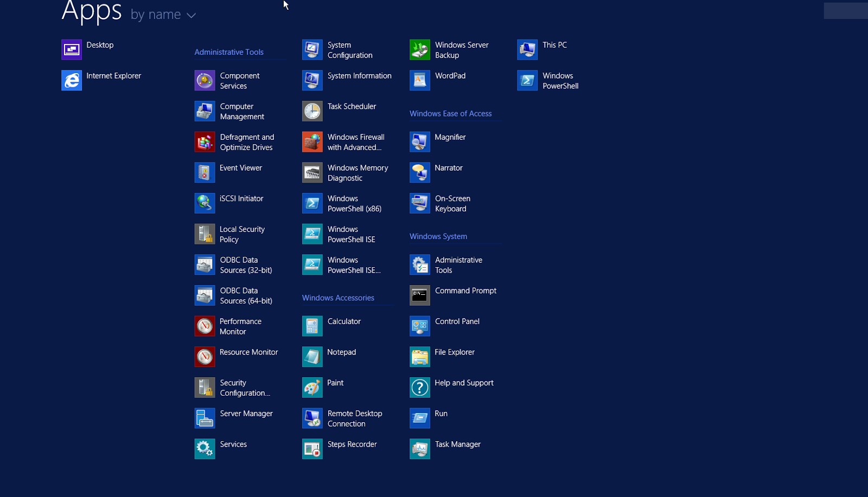The width and height of the screenshot is (868, 497).
Task: Click the Windows PowerShell ISE label
Action: (x=352, y=234)
